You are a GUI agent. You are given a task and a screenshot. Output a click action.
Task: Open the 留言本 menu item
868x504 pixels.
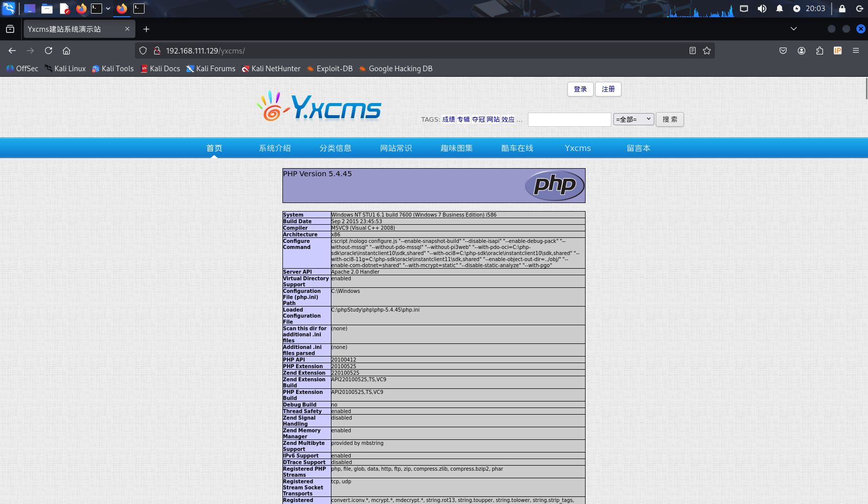pyautogui.click(x=639, y=148)
